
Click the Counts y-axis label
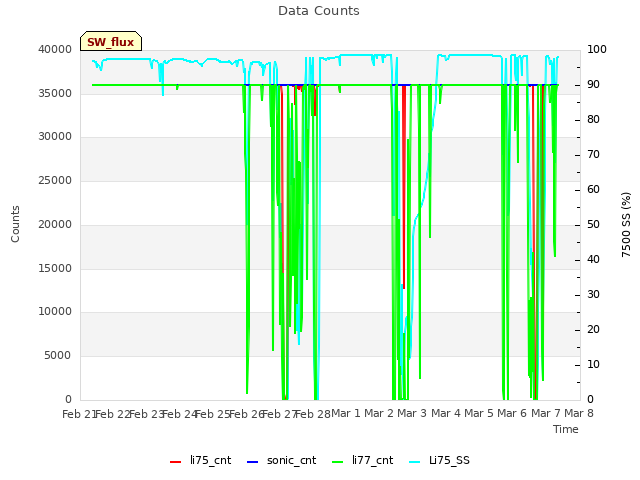(15, 224)
